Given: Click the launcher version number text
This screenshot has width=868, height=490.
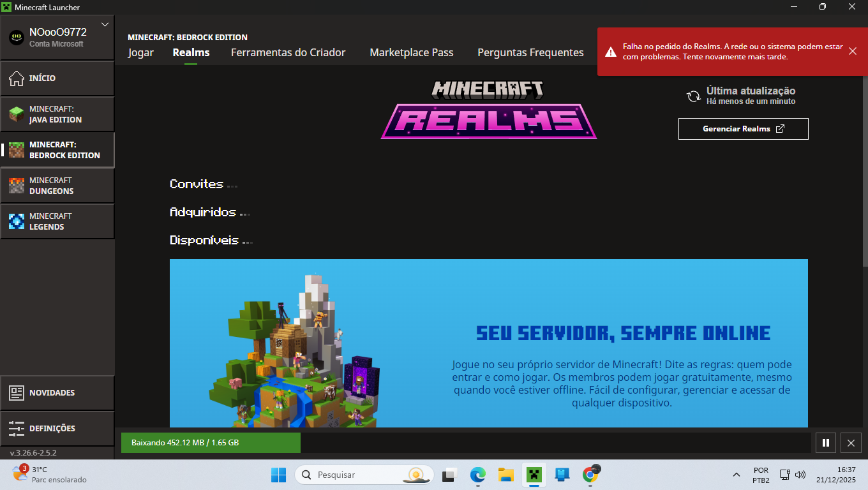Looking at the screenshot, I should pyautogui.click(x=33, y=453).
